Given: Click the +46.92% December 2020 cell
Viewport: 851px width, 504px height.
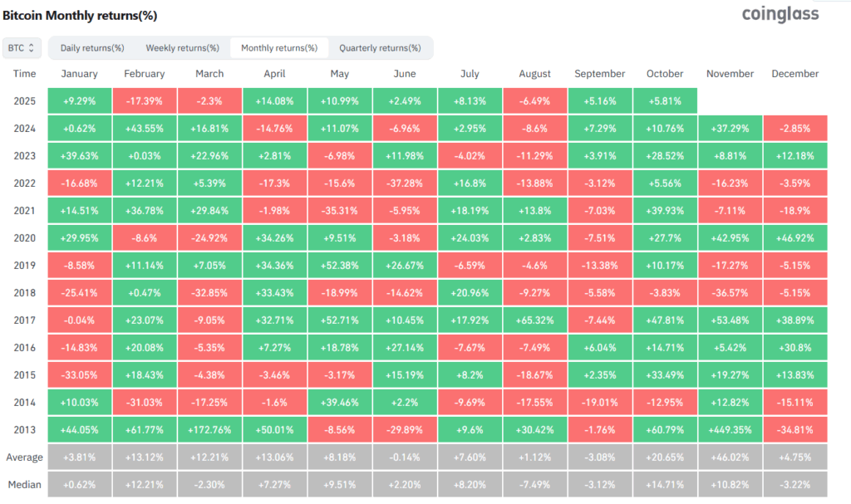Looking at the screenshot, I should pyautogui.click(x=794, y=237).
